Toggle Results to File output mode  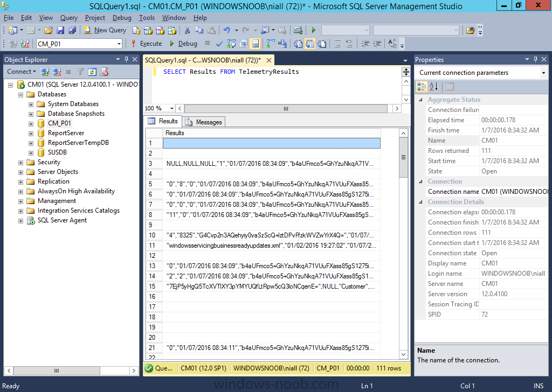[322, 44]
